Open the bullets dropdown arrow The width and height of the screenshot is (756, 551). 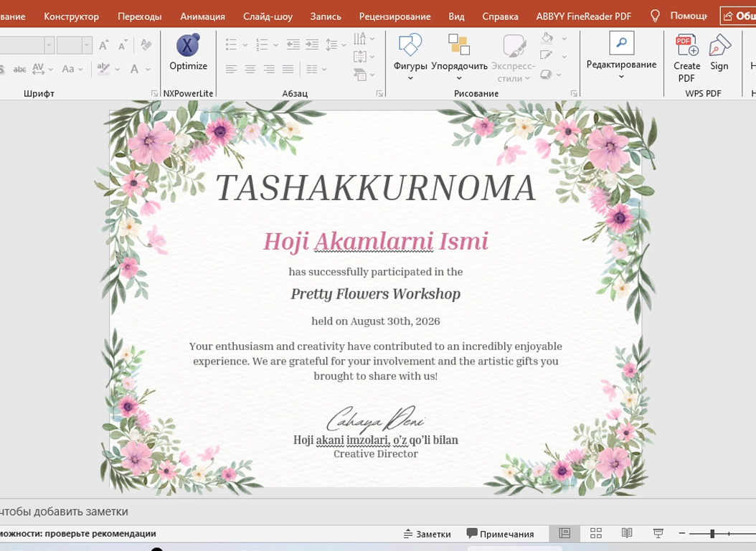pyautogui.click(x=245, y=45)
